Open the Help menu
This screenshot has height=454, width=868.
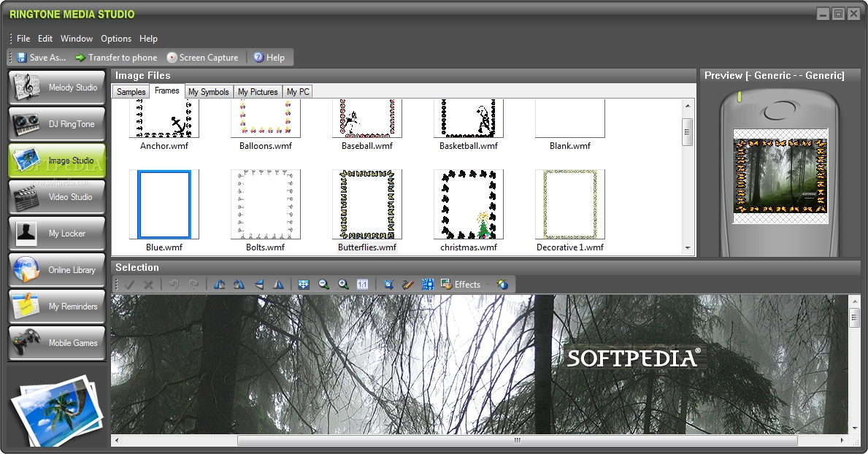(148, 39)
